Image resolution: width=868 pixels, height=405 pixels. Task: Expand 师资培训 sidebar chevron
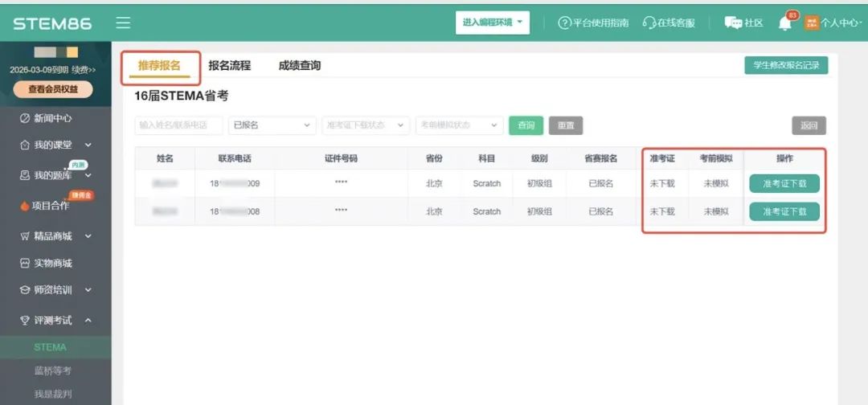click(x=88, y=290)
